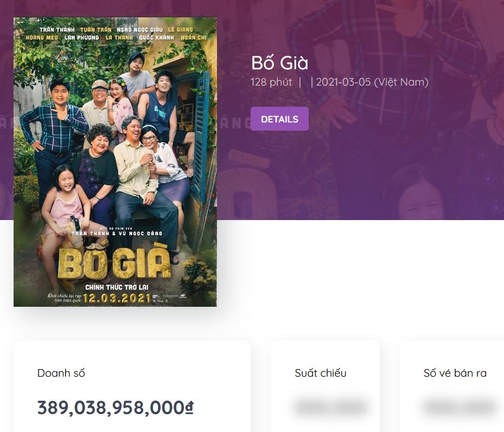Click the golden BỐ GIÀ logo on poster
Screen dimensions: 504x432
pyautogui.click(x=114, y=264)
